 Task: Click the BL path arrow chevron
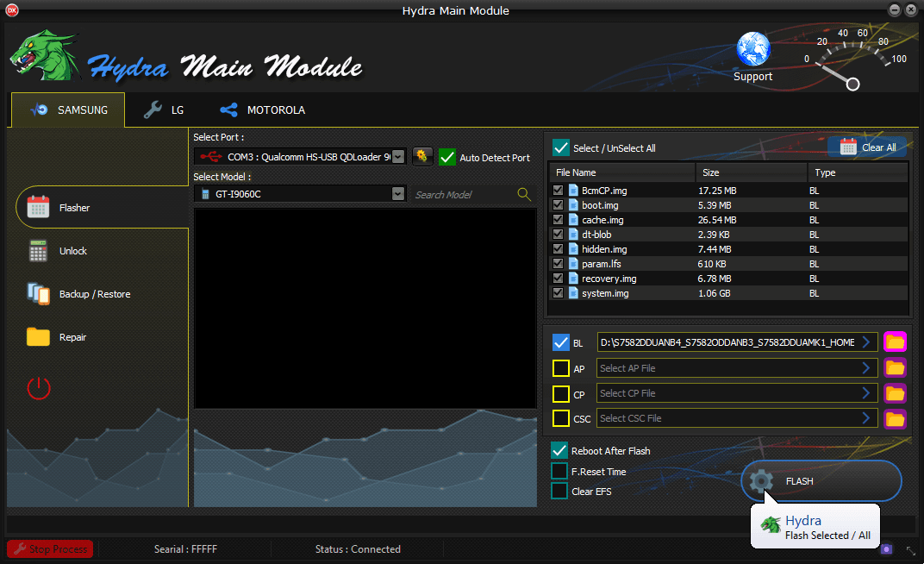(x=865, y=342)
